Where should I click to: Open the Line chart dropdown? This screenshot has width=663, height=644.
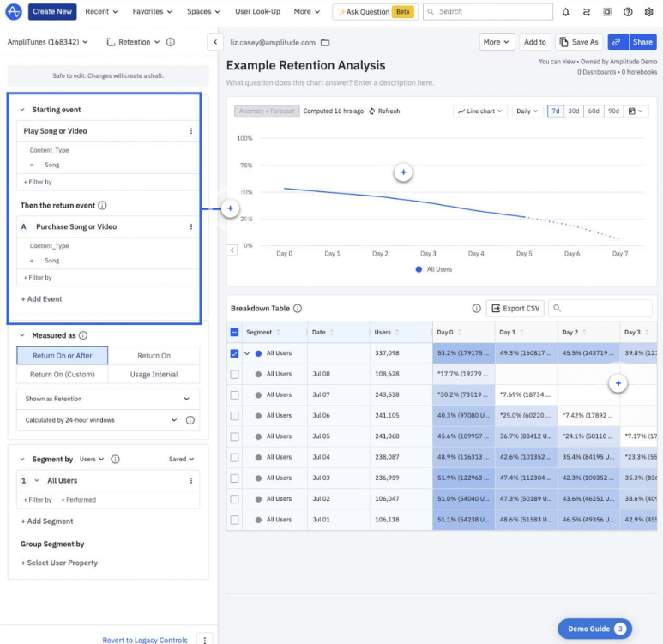(480, 111)
